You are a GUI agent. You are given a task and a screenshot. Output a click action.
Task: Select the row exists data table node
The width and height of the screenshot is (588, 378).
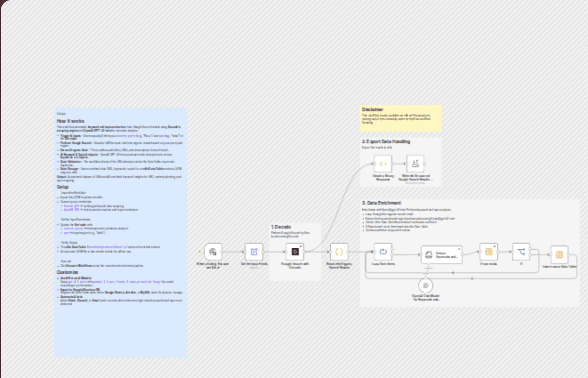point(488,252)
